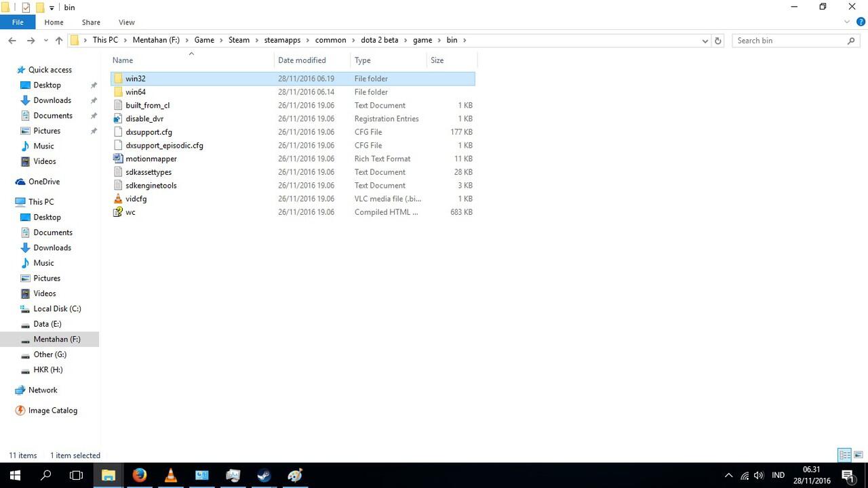Select OneDrive in navigation pane

pyautogui.click(x=44, y=182)
